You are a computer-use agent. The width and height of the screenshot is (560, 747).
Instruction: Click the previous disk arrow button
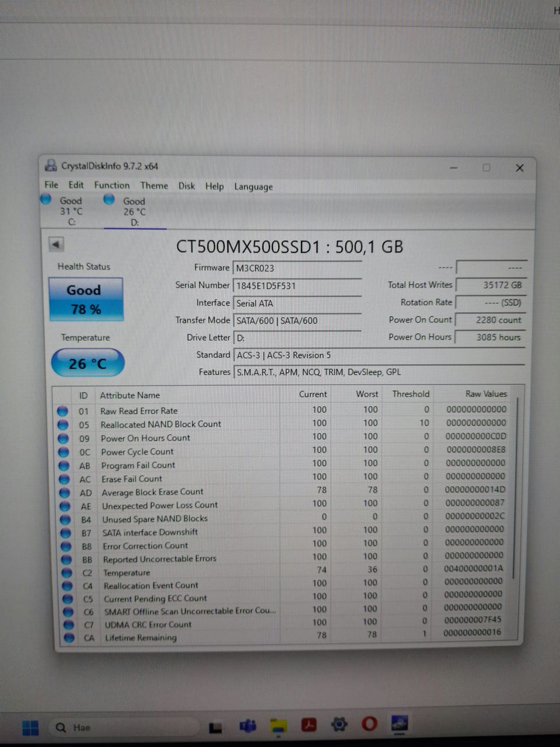(56, 245)
